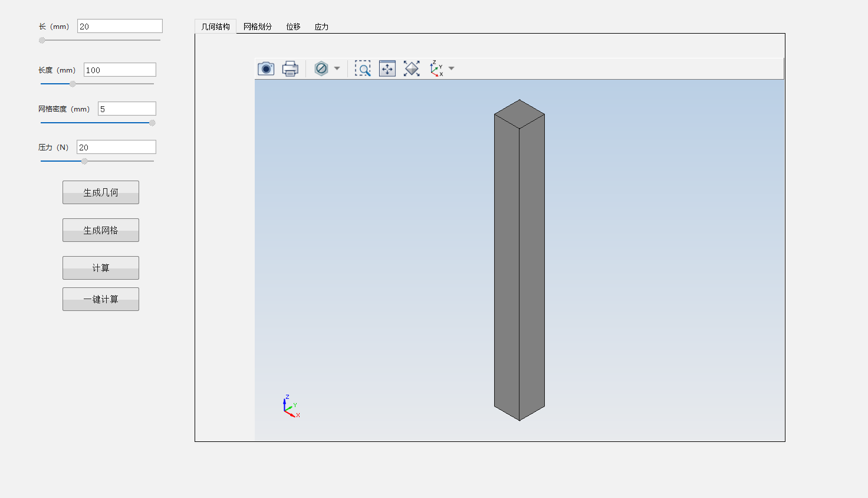Screen dimensions: 868x498
Task: Click the print icon in the viewer toolbar
Action: [290, 68]
